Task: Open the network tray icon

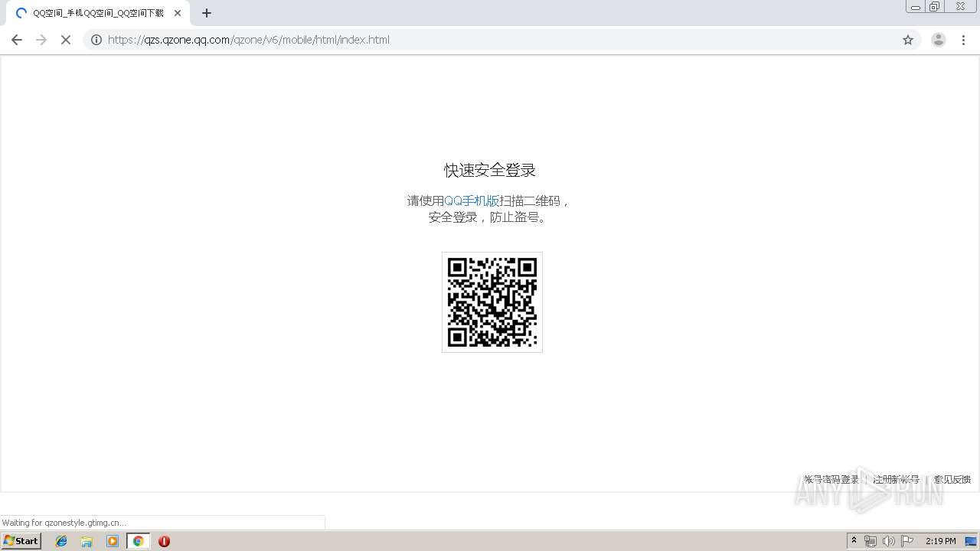Action: coord(871,541)
